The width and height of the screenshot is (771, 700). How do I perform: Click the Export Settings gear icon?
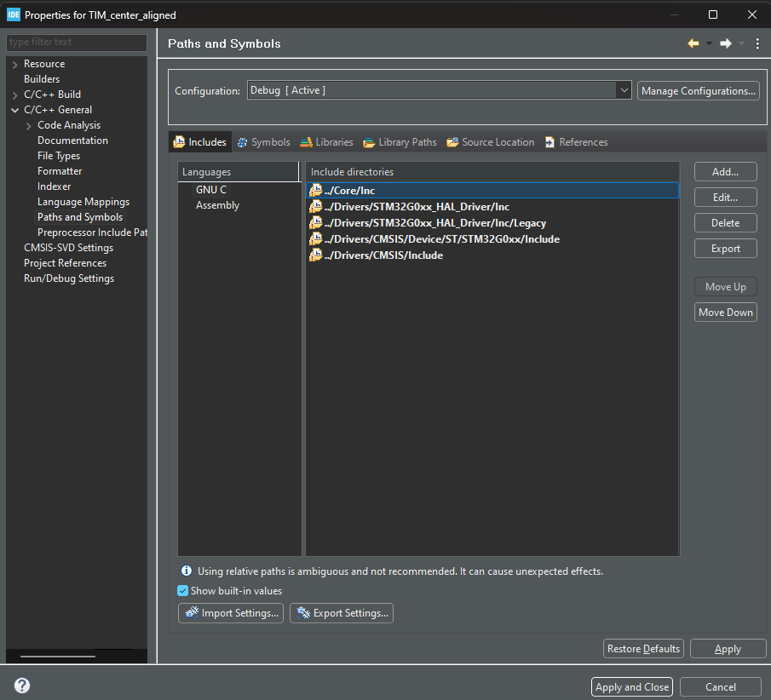(x=302, y=612)
